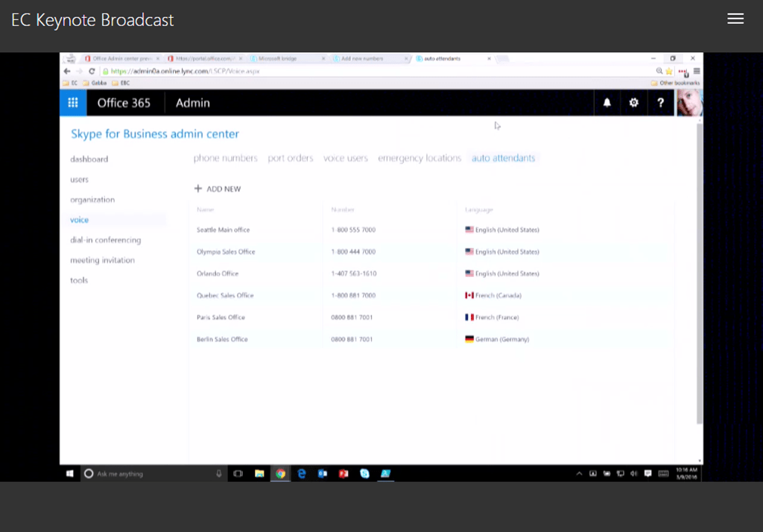Click the help question mark icon
The width and height of the screenshot is (763, 532).
(x=660, y=103)
